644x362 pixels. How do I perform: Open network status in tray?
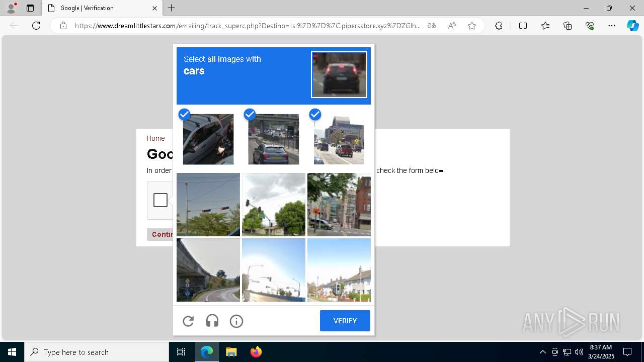[x=567, y=352]
